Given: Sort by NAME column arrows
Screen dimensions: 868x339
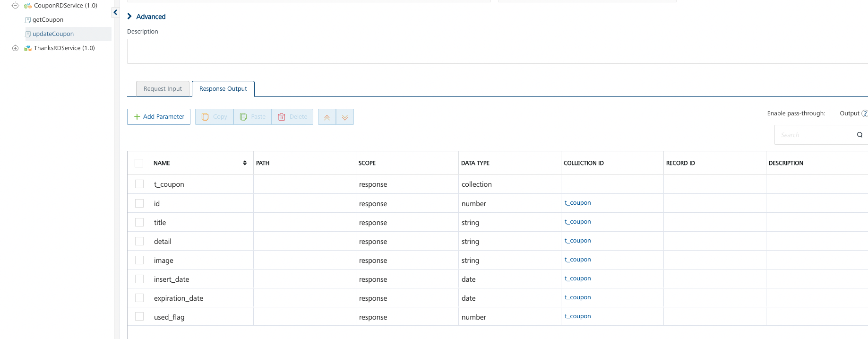Looking at the screenshot, I should click(245, 163).
